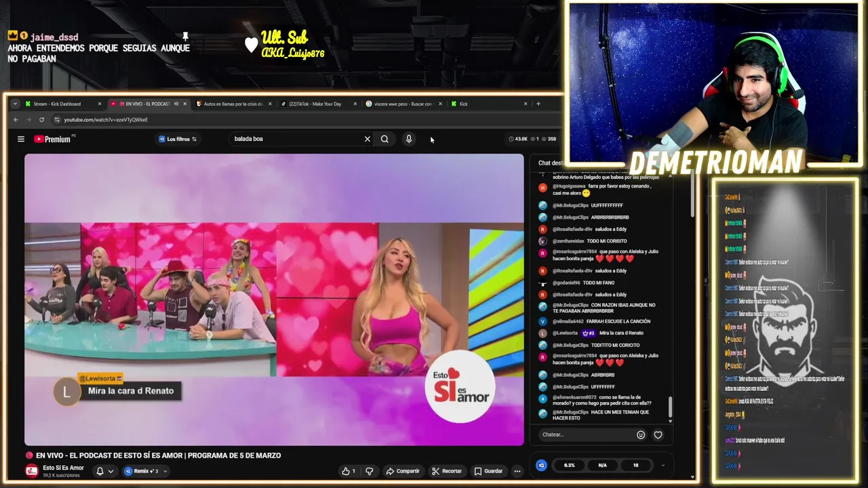Image resolution: width=868 pixels, height=488 pixels.
Task: Click the blue vidIQ icon below chat
Action: 541,465
